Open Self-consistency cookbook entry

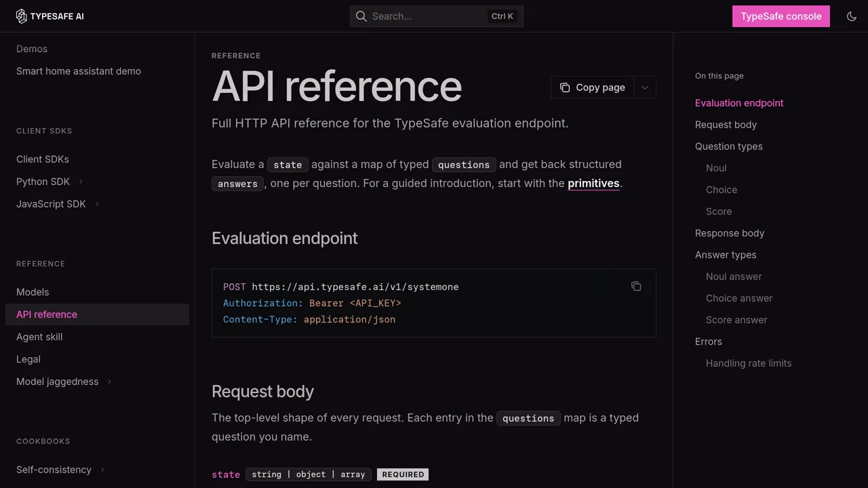(54, 470)
